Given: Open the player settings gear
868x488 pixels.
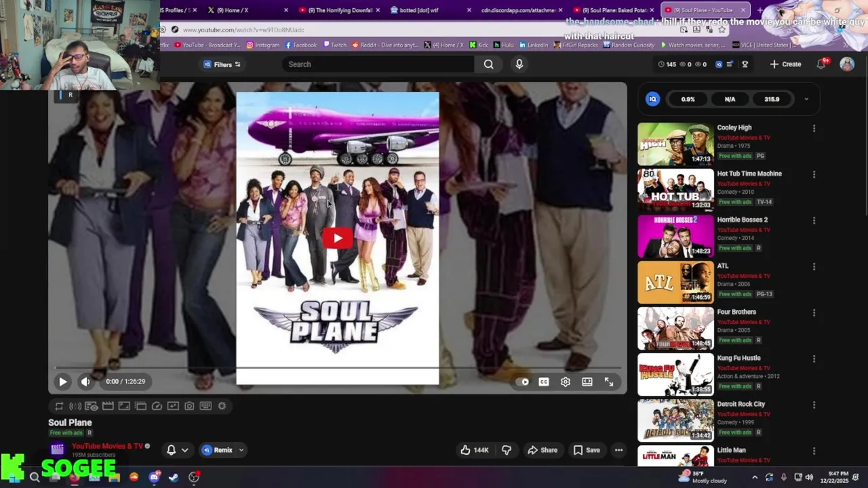Looking at the screenshot, I should pos(566,382).
